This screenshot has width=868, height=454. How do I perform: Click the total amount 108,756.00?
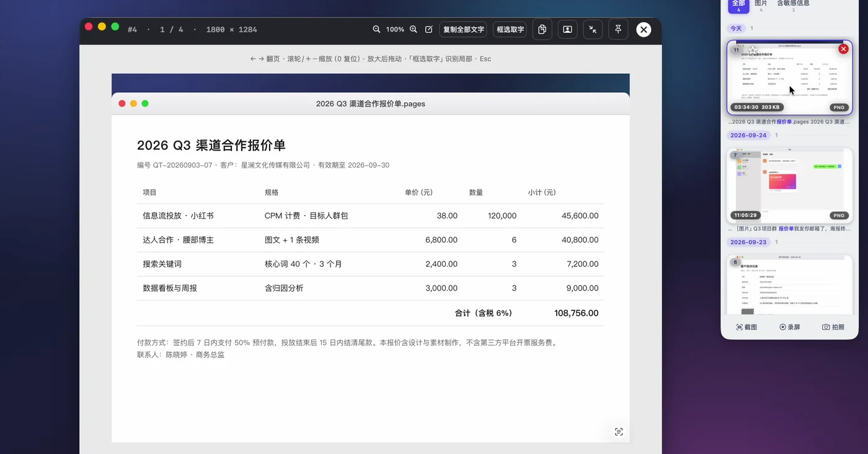tap(577, 313)
